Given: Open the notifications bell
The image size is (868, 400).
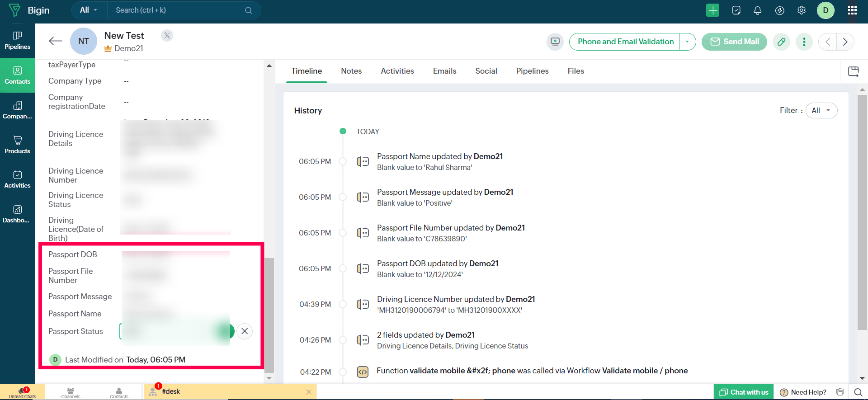Looking at the screenshot, I should 758,10.
